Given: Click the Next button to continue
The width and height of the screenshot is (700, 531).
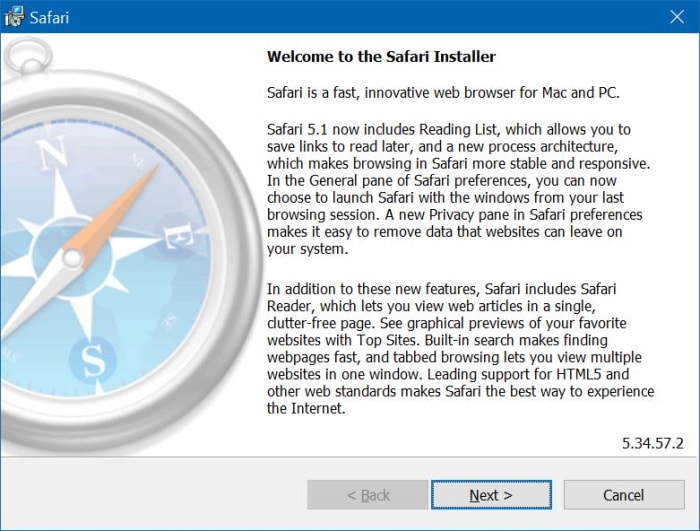Looking at the screenshot, I should pyautogui.click(x=491, y=495).
